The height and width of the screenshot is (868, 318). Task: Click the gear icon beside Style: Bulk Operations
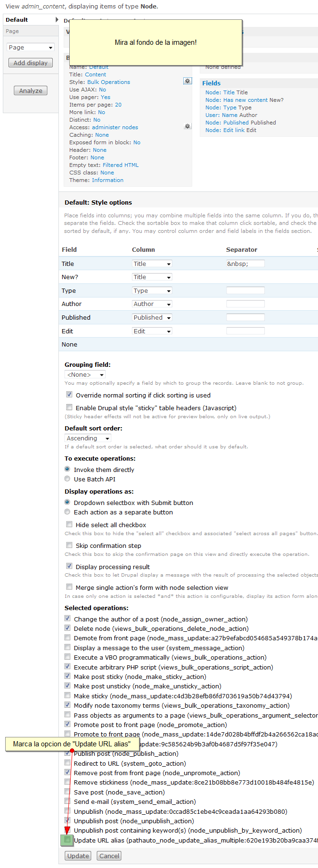pyautogui.click(x=188, y=81)
